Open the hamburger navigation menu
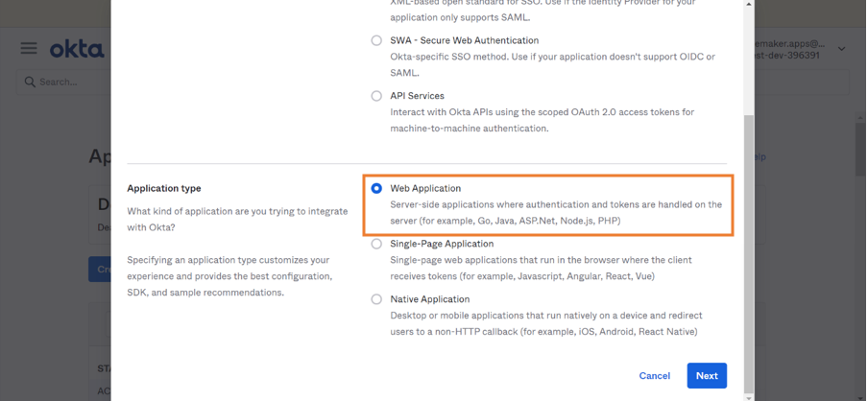The image size is (868, 401). click(x=29, y=48)
